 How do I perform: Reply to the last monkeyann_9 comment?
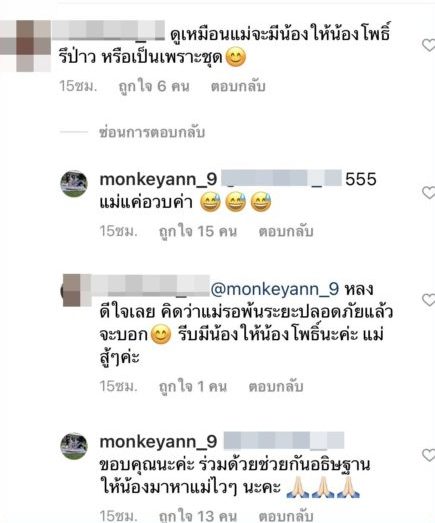tap(286, 515)
